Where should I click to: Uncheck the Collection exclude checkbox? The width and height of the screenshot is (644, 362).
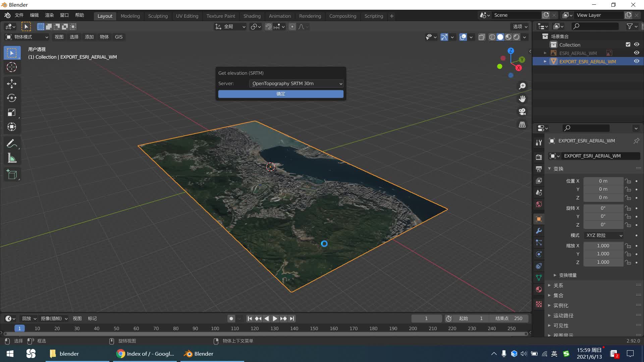point(628,45)
